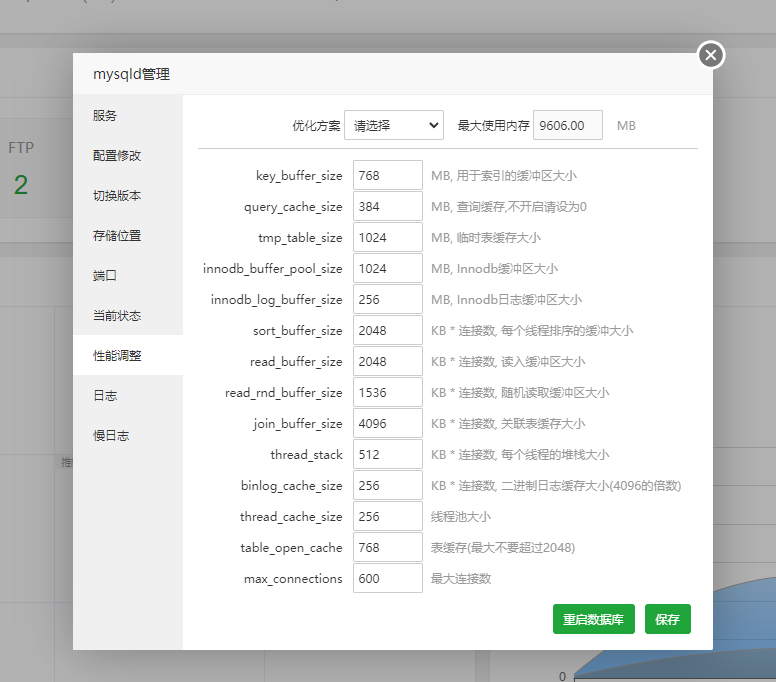Go to the 存储位置 section
Viewport: 776px width, 682px height.
click(117, 236)
